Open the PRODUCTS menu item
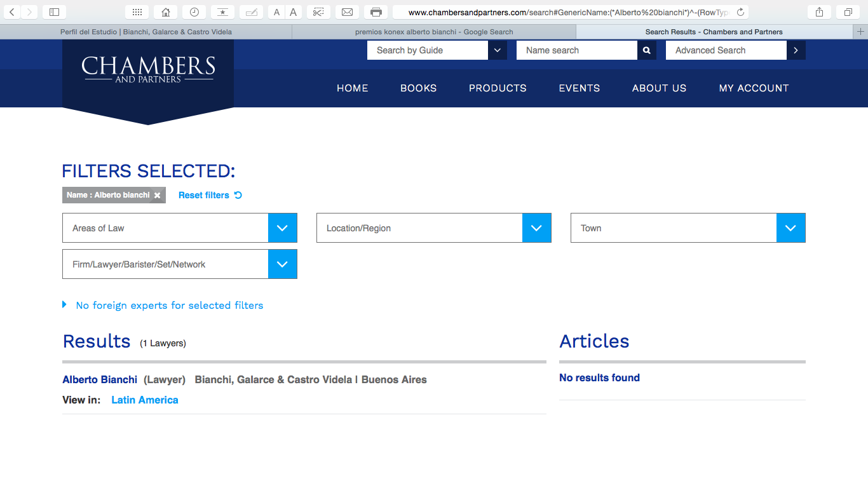This screenshot has width=868, height=488. point(498,88)
